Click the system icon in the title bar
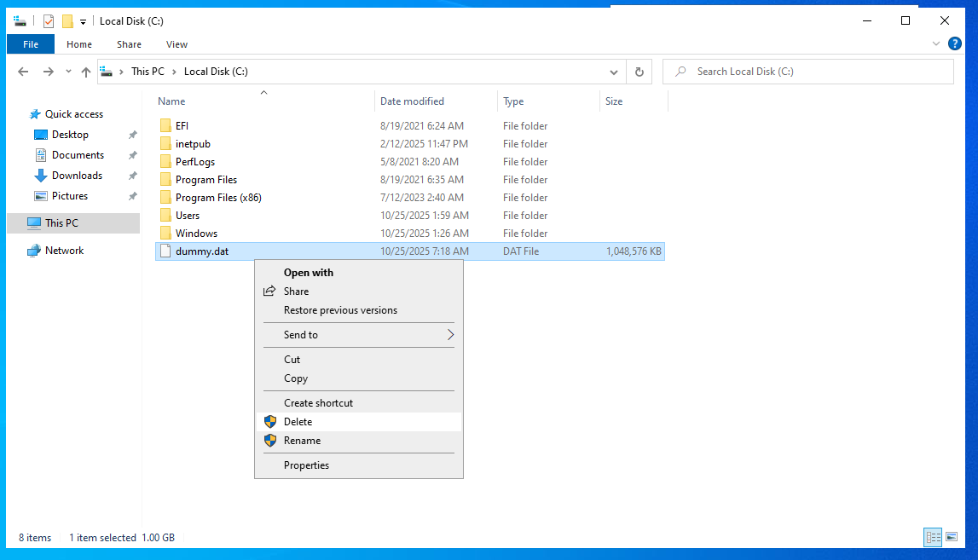Screen dimensions: 978x560 tap(20, 21)
